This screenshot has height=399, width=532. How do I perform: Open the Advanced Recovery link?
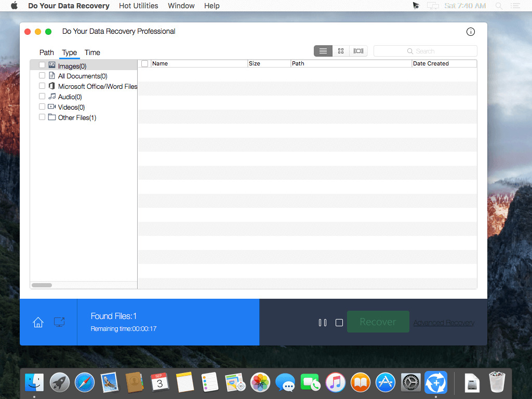coord(444,323)
